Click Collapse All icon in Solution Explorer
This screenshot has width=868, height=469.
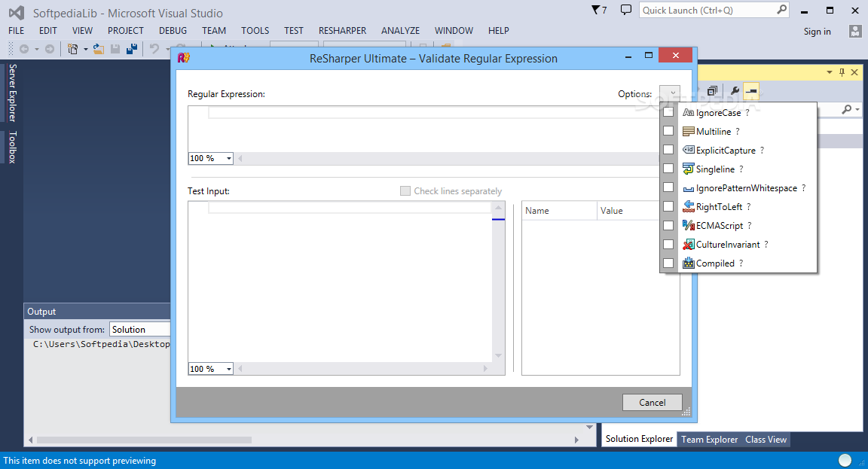point(713,90)
